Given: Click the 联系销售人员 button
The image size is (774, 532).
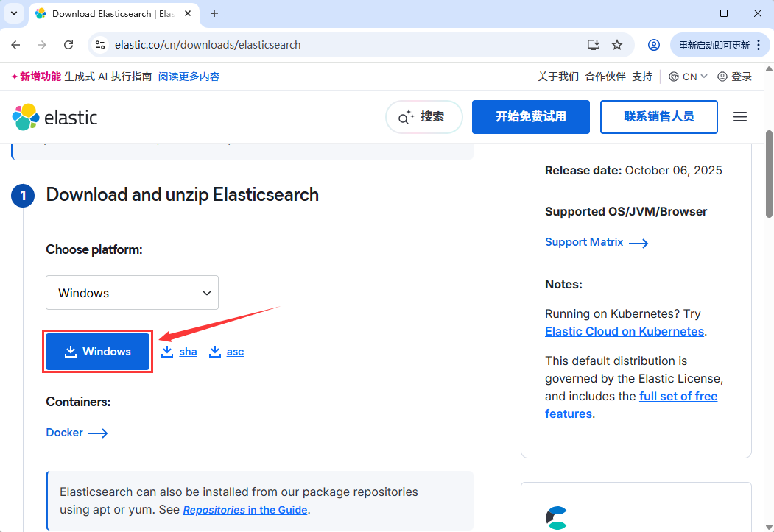Looking at the screenshot, I should [658, 117].
